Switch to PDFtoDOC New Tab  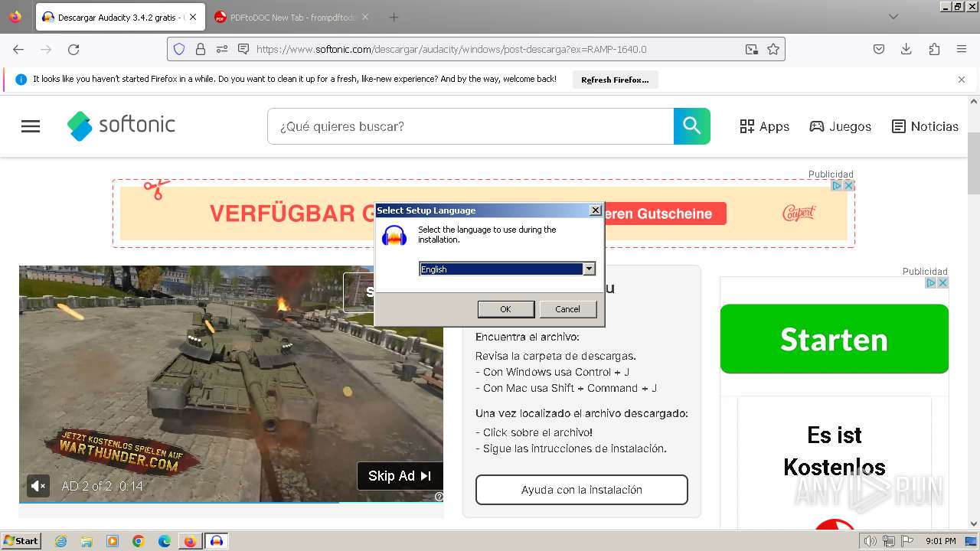click(x=291, y=17)
